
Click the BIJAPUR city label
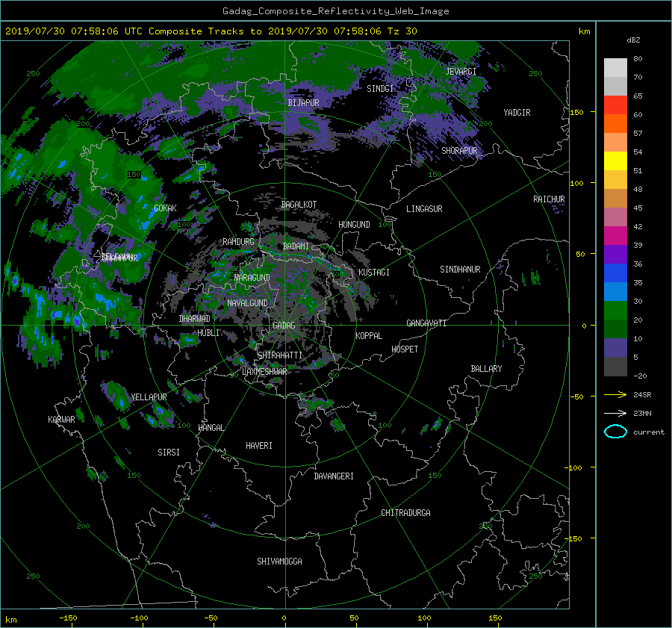[303, 103]
